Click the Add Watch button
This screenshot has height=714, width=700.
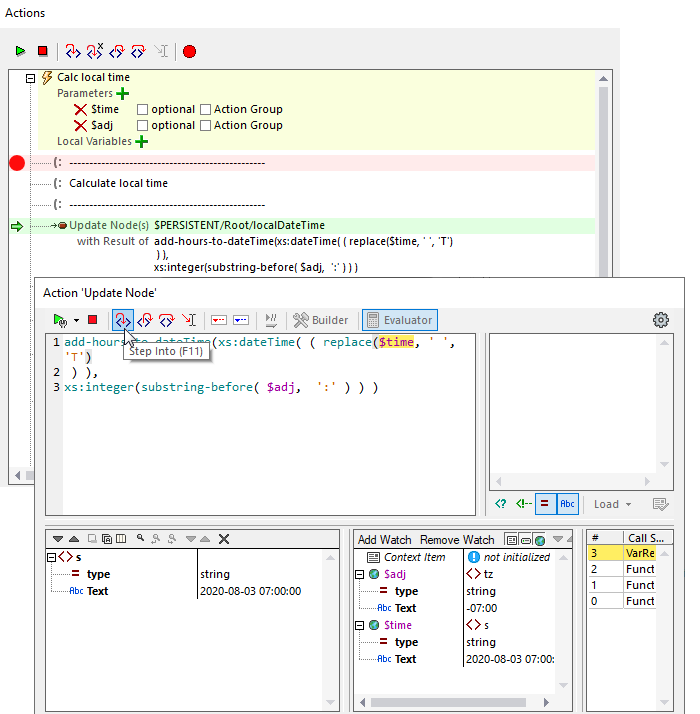point(385,539)
